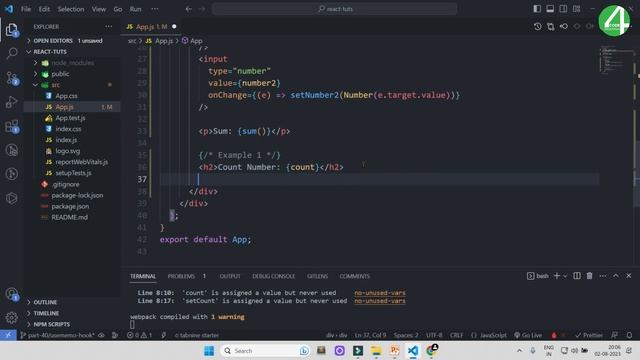Switch to the OUTPUT panel tab
Screen dimensions: 640x360
pyautogui.click(x=230, y=276)
